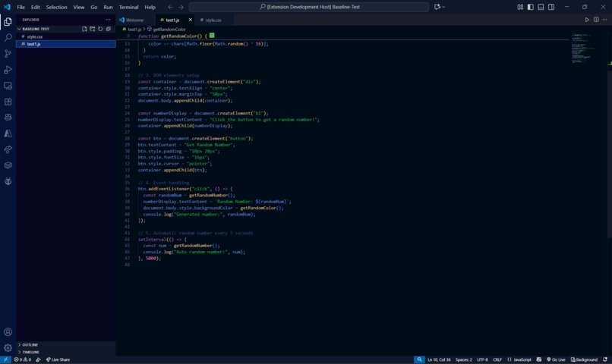Open errors and warnings count
The image size is (612, 364).
(x=22, y=359)
